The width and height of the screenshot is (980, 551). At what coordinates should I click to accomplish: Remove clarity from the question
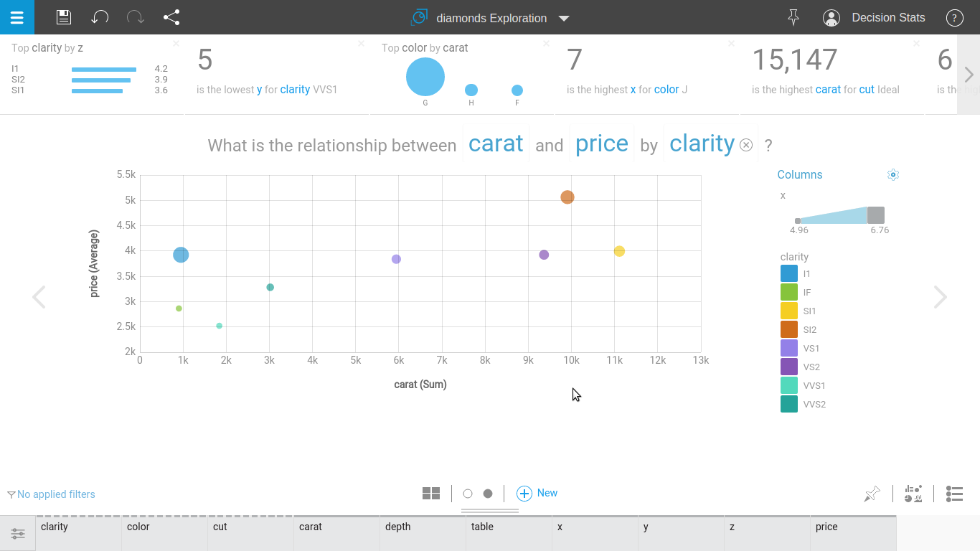[x=746, y=145]
